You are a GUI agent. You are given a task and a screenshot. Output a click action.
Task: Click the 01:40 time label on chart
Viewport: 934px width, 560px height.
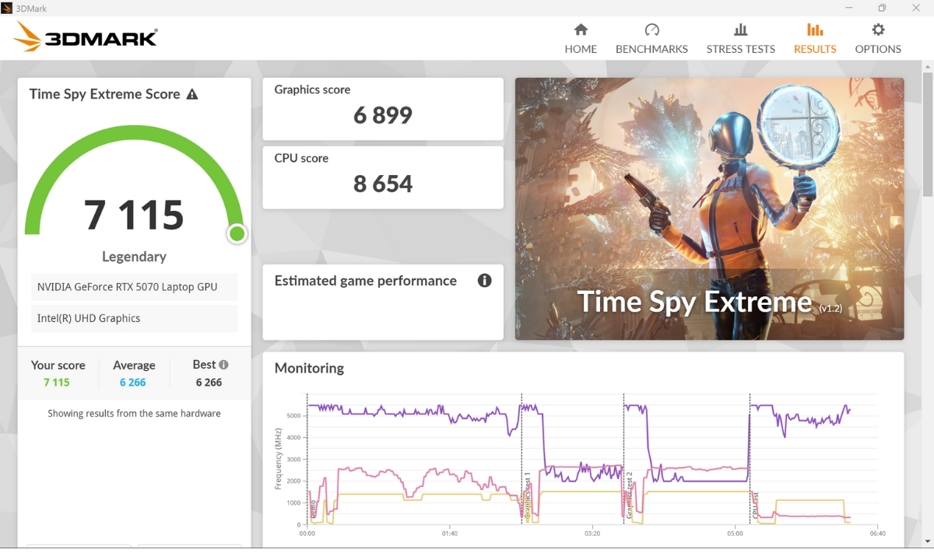[x=450, y=534]
